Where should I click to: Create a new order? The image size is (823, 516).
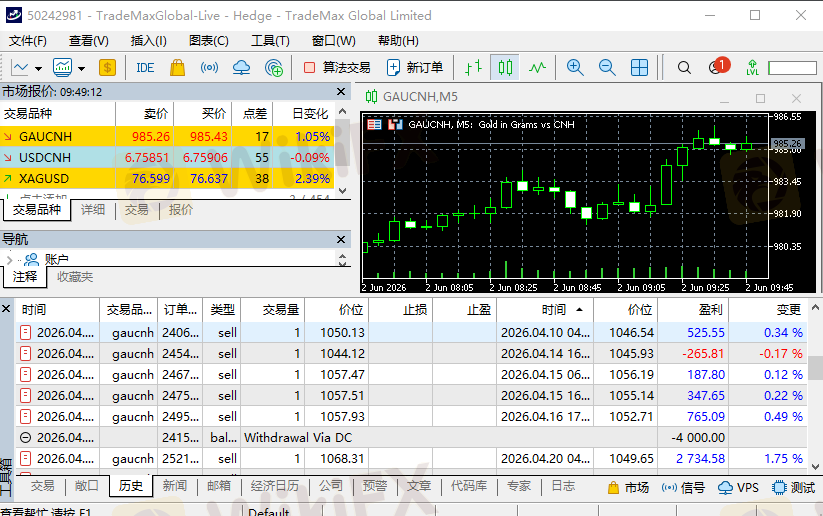[415, 68]
